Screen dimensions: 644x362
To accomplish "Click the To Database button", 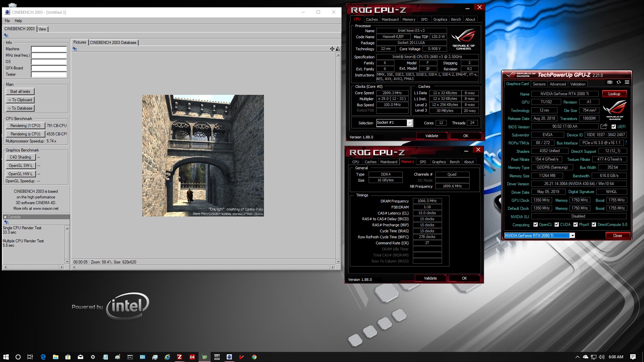I will (x=20, y=108).
